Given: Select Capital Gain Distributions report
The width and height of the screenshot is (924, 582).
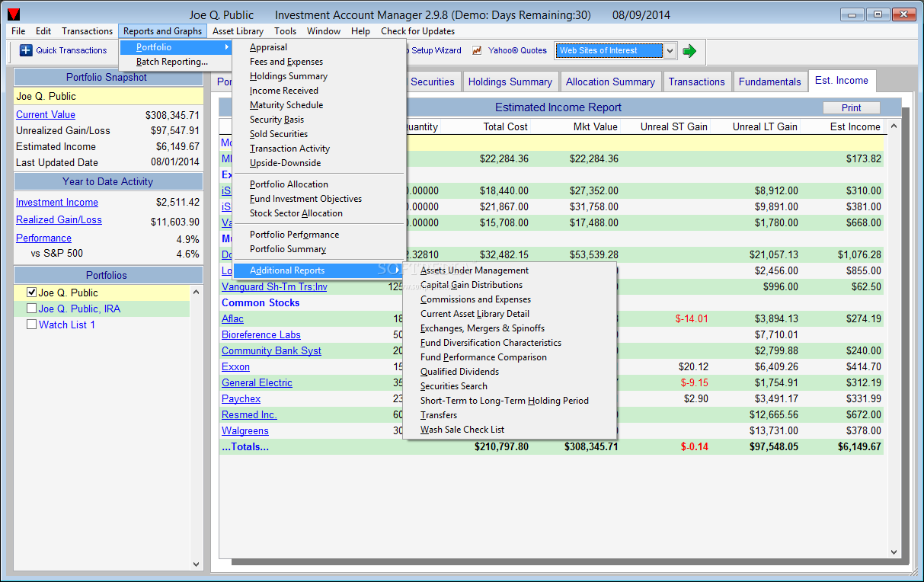Looking at the screenshot, I should (472, 285).
